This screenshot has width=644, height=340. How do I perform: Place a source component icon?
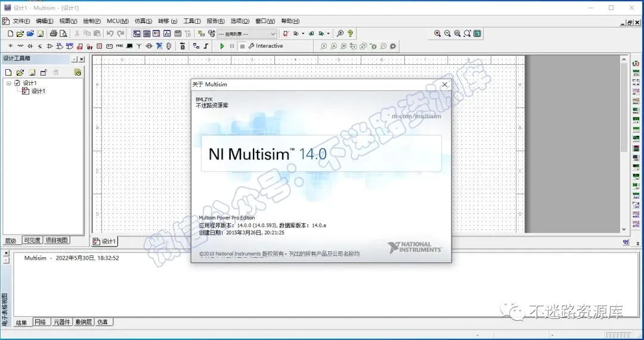tap(10, 46)
